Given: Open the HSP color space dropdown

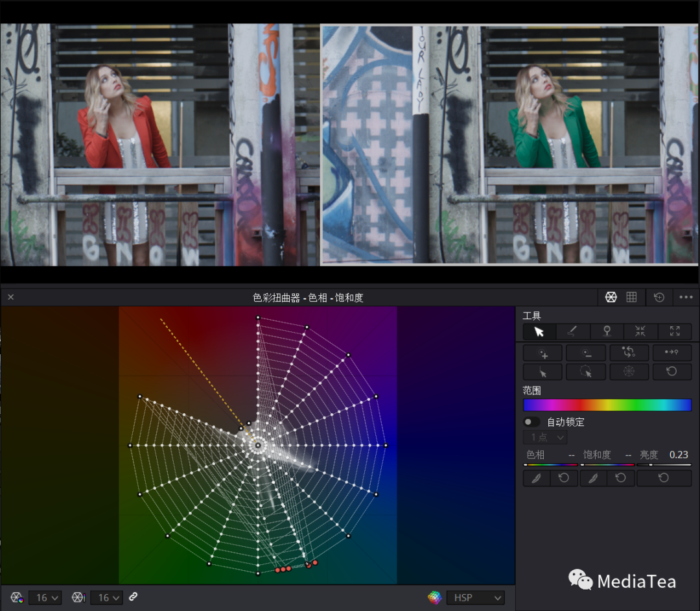Looking at the screenshot, I should [475, 597].
